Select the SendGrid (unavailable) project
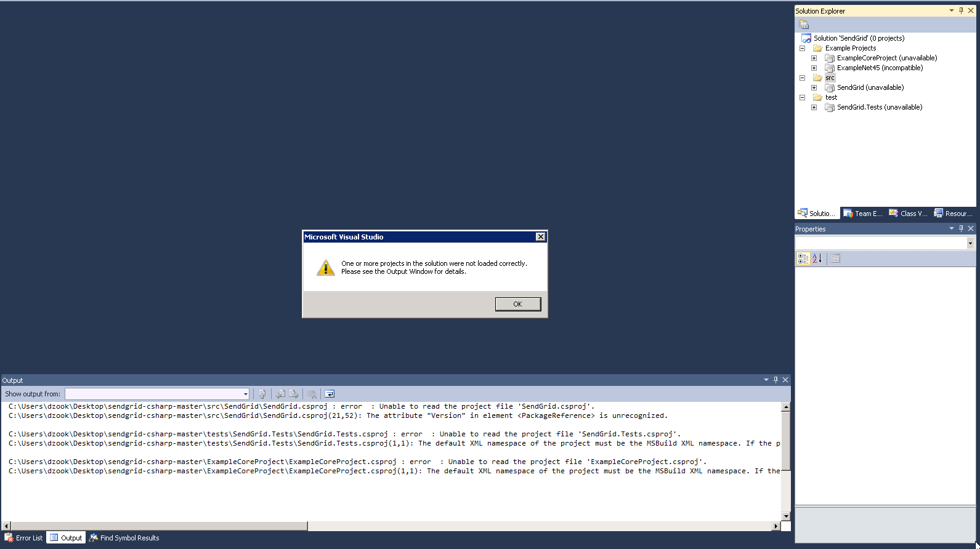 [870, 87]
